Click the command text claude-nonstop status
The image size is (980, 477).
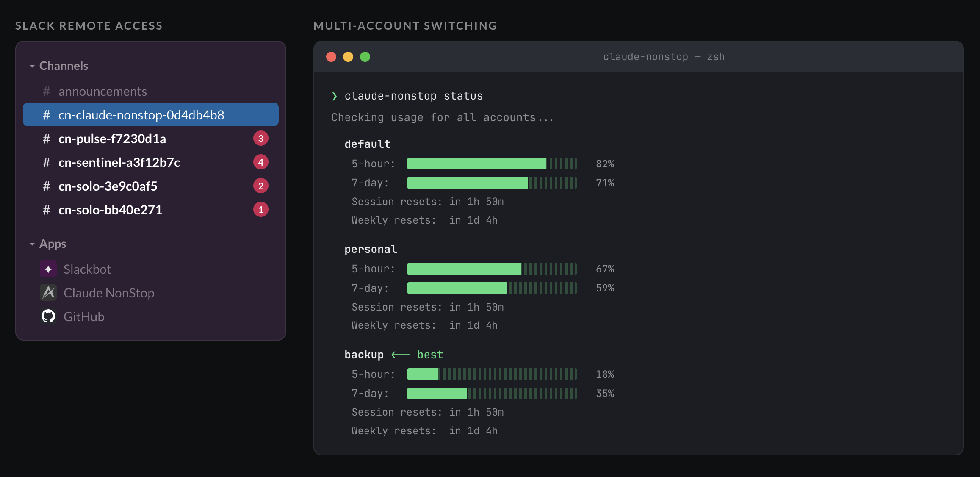point(414,96)
